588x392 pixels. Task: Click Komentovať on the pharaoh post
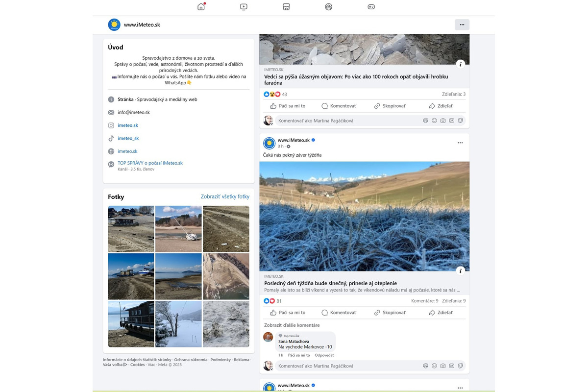pyautogui.click(x=339, y=106)
